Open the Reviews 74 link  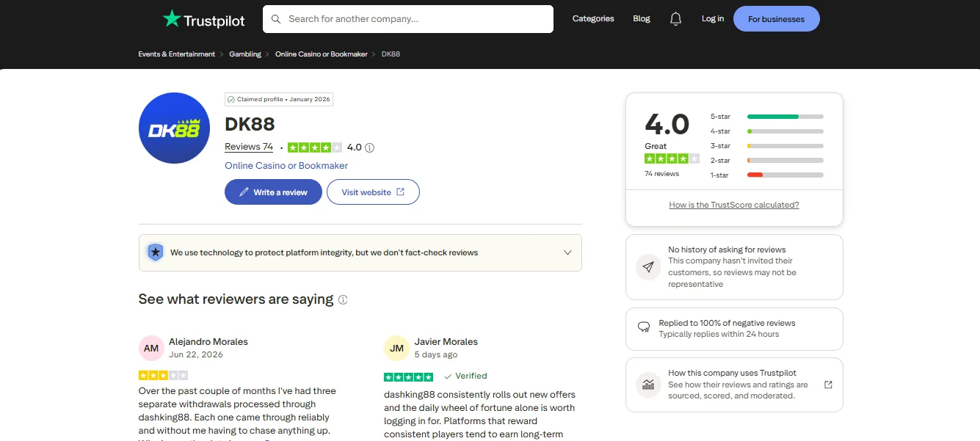pos(249,147)
